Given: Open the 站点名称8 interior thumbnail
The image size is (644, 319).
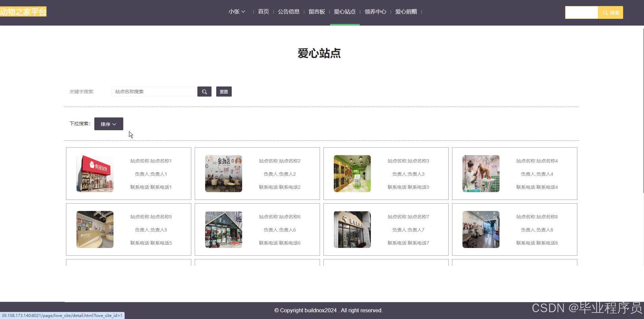Looking at the screenshot, I should point(481,229).
